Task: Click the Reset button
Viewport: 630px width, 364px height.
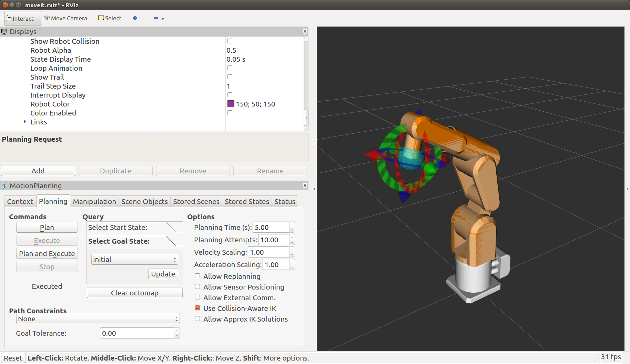Action: click(x=13, y=358)
